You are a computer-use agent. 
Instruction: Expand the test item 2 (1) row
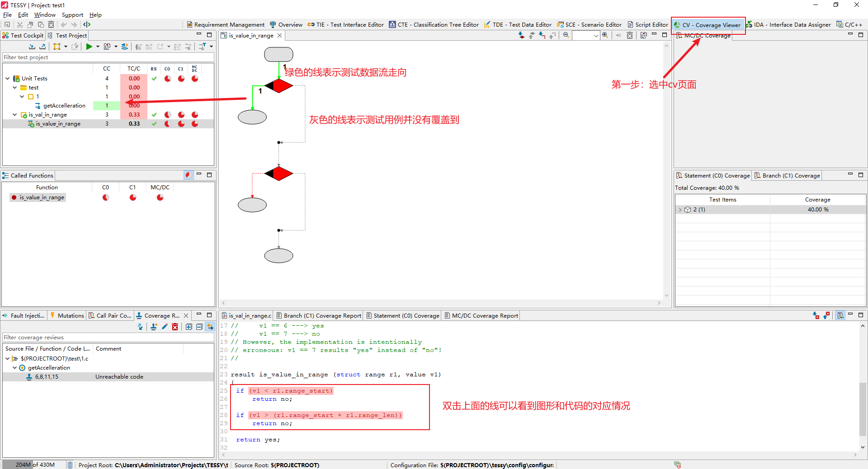point(680,210)
